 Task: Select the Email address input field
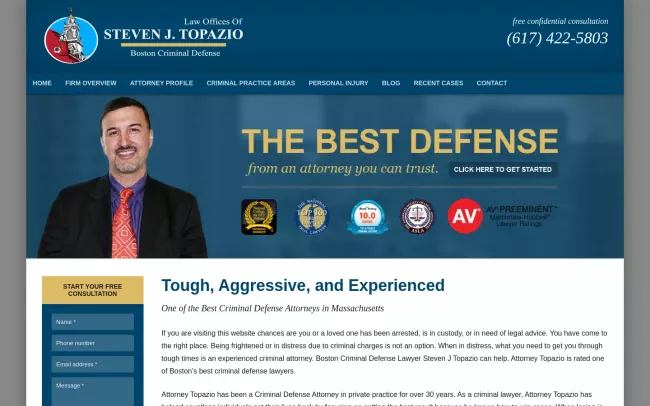(93, 364)
